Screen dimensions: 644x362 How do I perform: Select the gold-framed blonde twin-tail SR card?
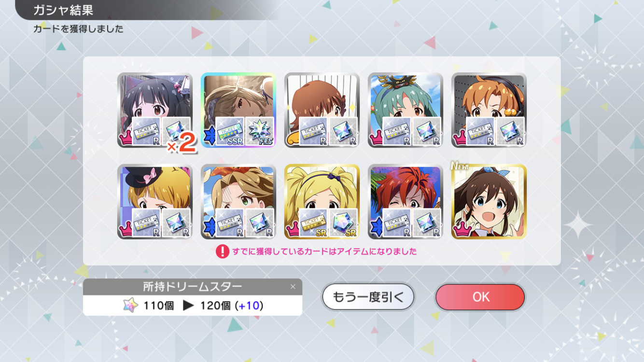coord(322,201)
